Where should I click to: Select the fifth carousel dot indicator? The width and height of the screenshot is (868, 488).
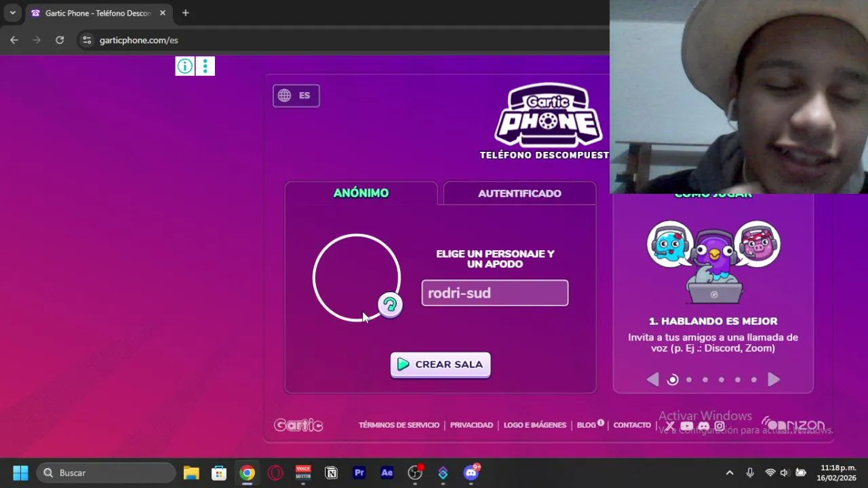pyautogui.click(x=738, y=380)
